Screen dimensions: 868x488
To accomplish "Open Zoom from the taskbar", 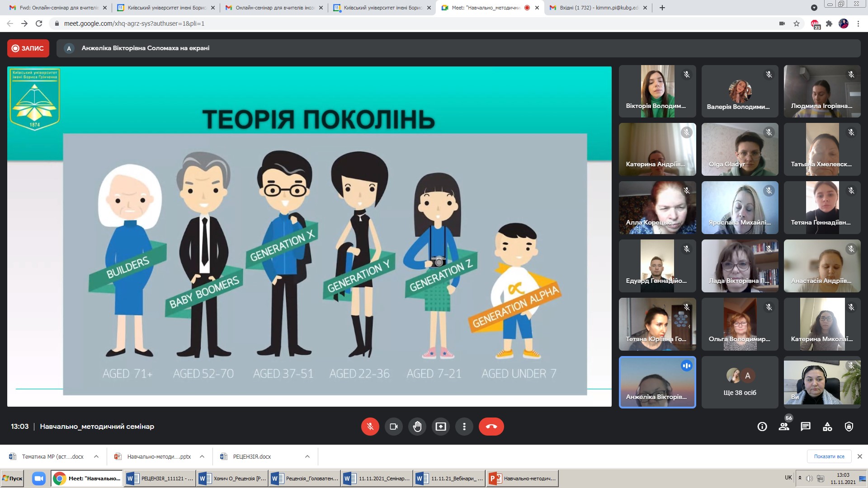I will tap(39, 479).
